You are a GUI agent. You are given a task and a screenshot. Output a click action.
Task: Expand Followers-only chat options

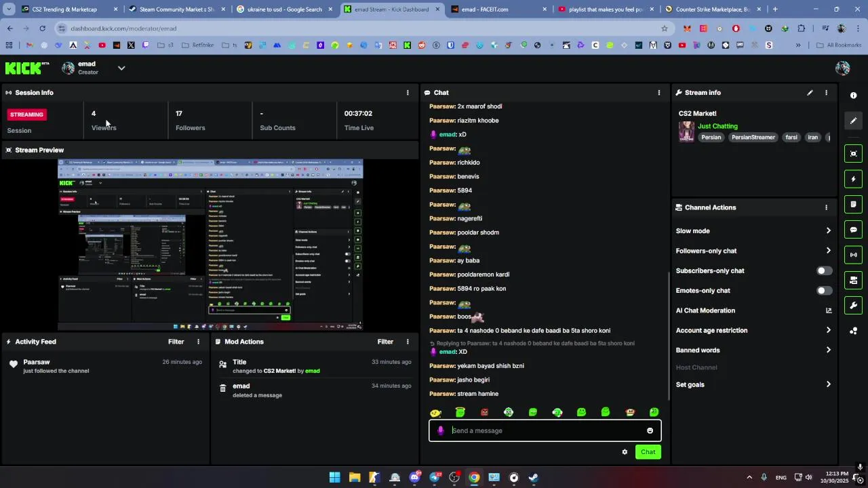click(828, 251)
